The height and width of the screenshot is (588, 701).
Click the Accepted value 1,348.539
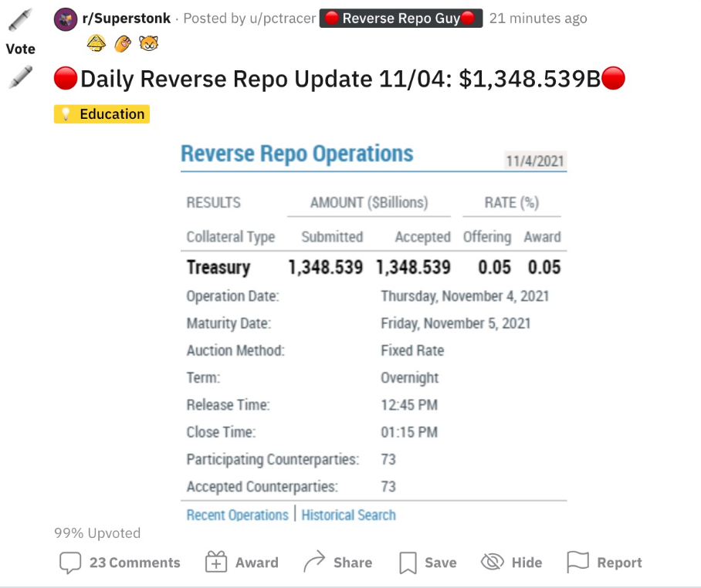pyautogui.click(x=414, y=267)
